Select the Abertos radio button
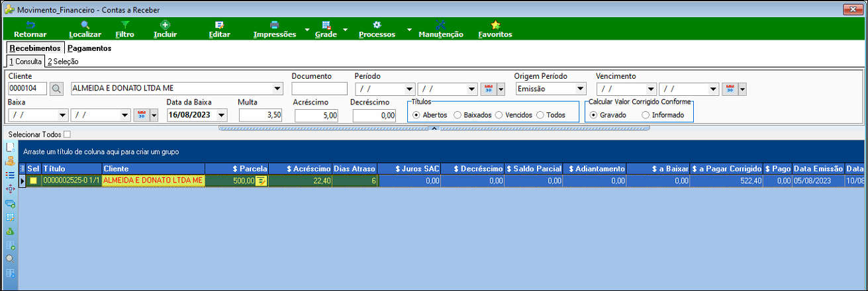 (x=416, y=115)
